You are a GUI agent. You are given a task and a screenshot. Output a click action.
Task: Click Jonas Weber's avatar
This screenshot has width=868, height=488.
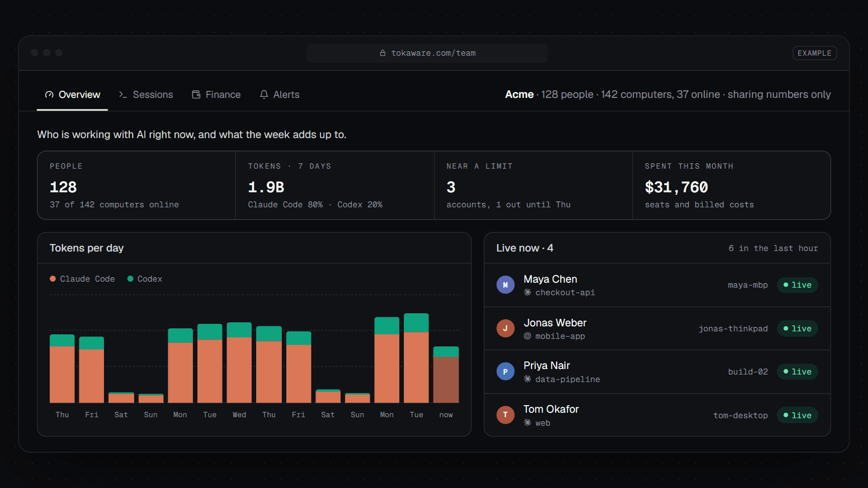pos(505,328)
